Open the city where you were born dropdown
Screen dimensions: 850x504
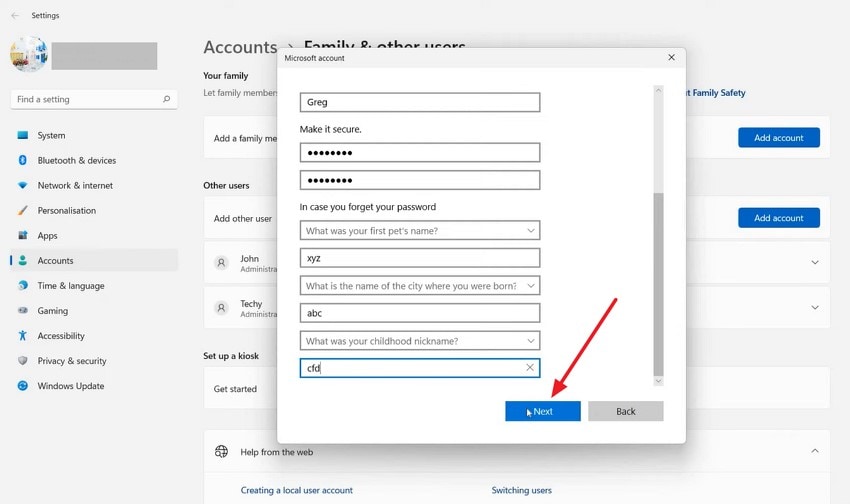click(x=420, y=286)
